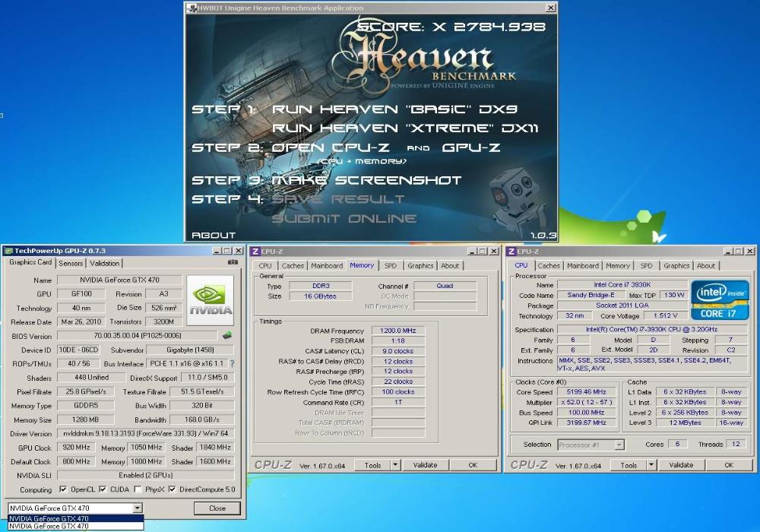The height and width of the screenshot is (532, 760).
Task: Click the bus interface question mark icon
Action: 232,363
